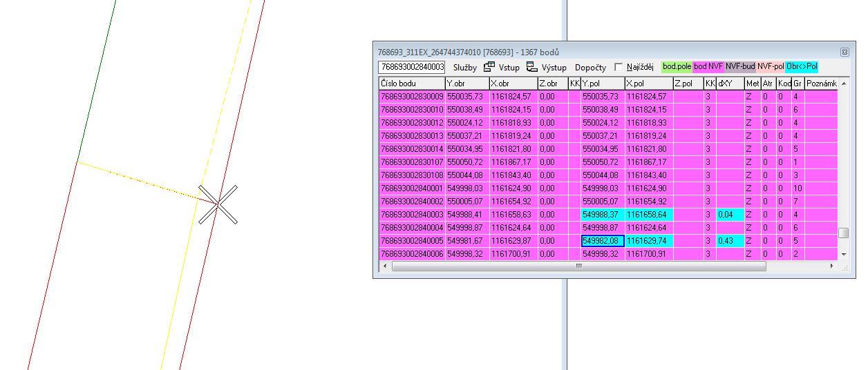Click the dialog's close button

click(844, 52)
